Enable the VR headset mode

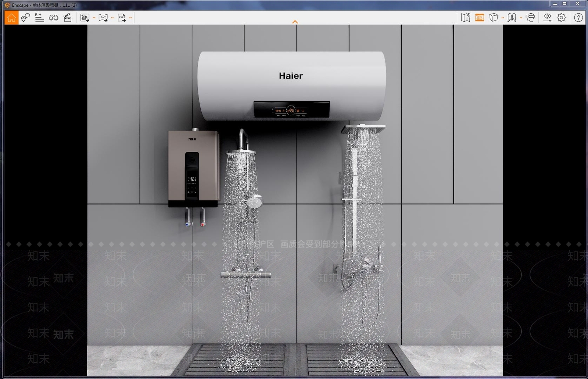coord(530,18)
